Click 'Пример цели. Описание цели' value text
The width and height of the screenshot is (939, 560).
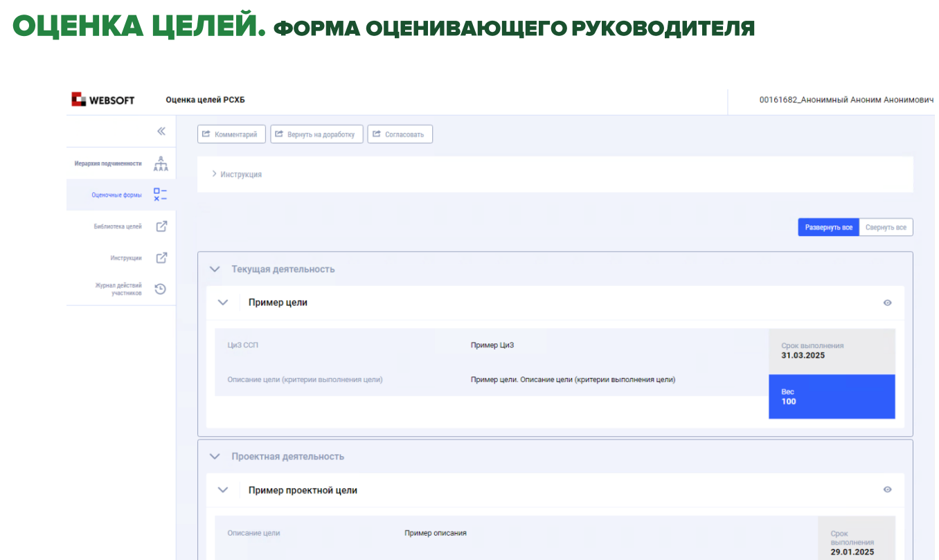tap(573, 379)
